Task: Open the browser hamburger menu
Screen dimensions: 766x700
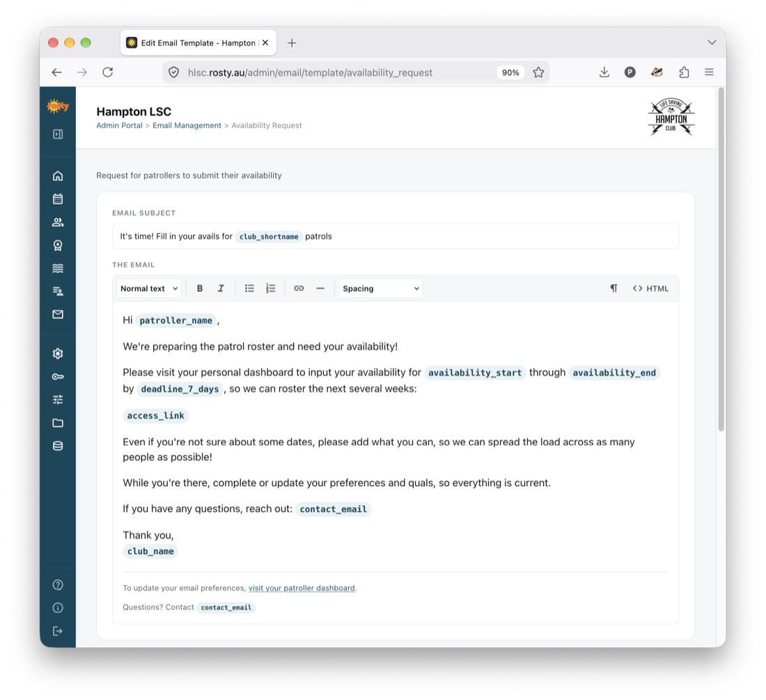Action: point(710,72)
